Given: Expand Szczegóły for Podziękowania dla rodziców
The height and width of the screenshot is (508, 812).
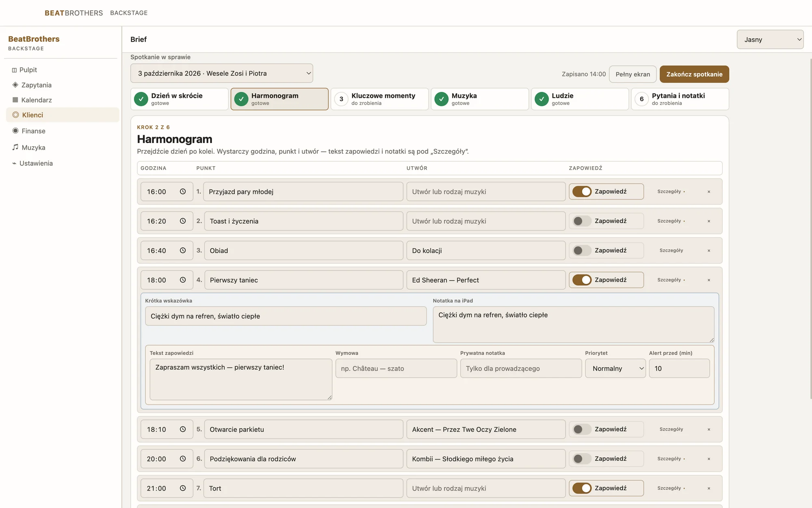Looking at the screenshot, I should (x=671, y=459).
